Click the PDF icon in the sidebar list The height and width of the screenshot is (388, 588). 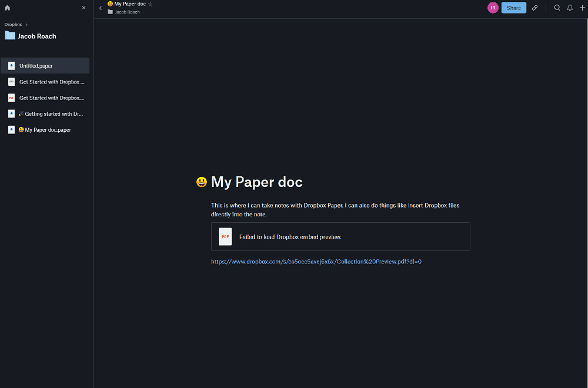[x=12, y=98]
